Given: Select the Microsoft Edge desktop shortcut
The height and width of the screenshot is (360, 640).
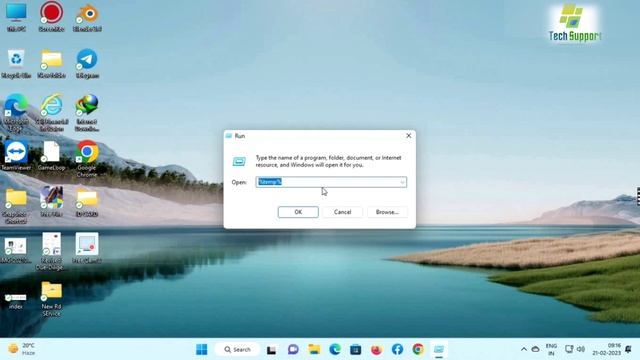Looking at the screenshot, I should tap(16, 113).
